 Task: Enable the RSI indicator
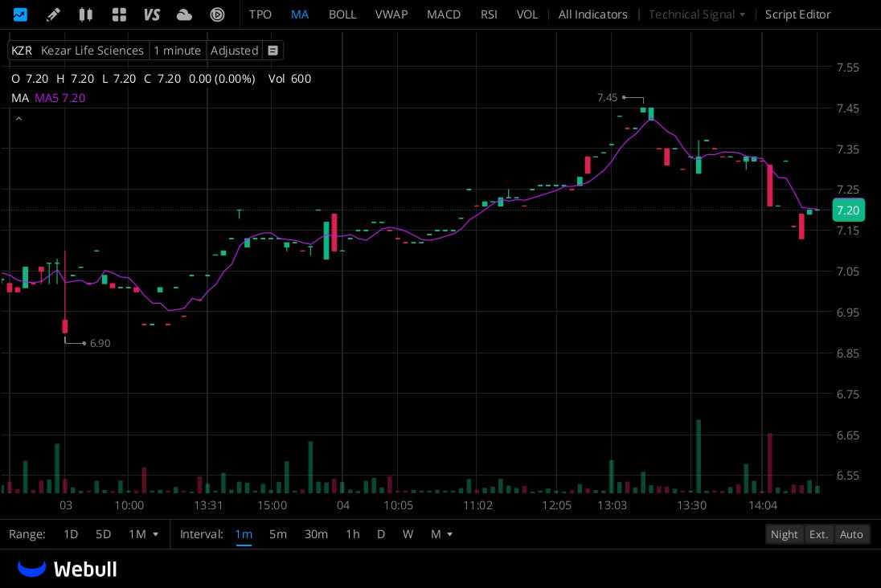pyautogui.click(x=489, y=14)
